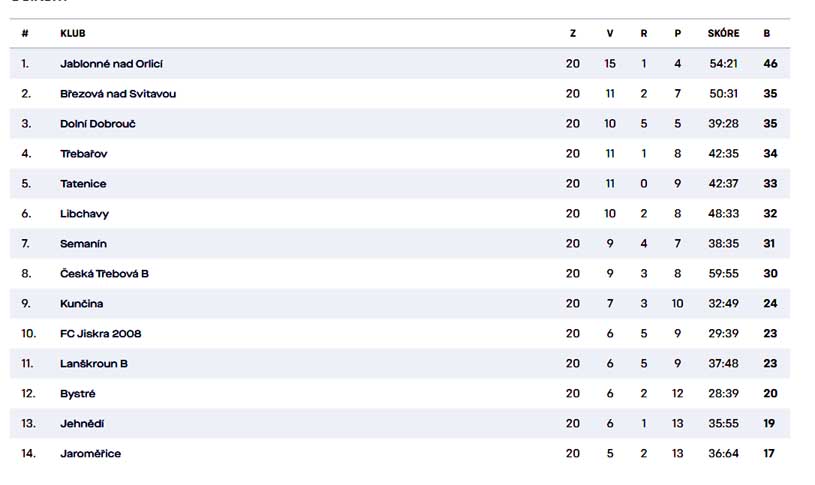Open the Jaroměřice club link
815x485 pixels.
pos(90,454)
